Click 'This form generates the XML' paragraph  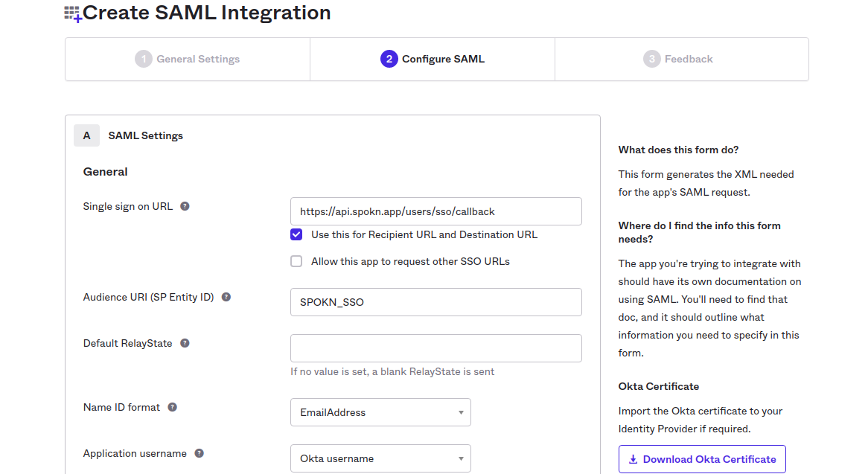706,183
